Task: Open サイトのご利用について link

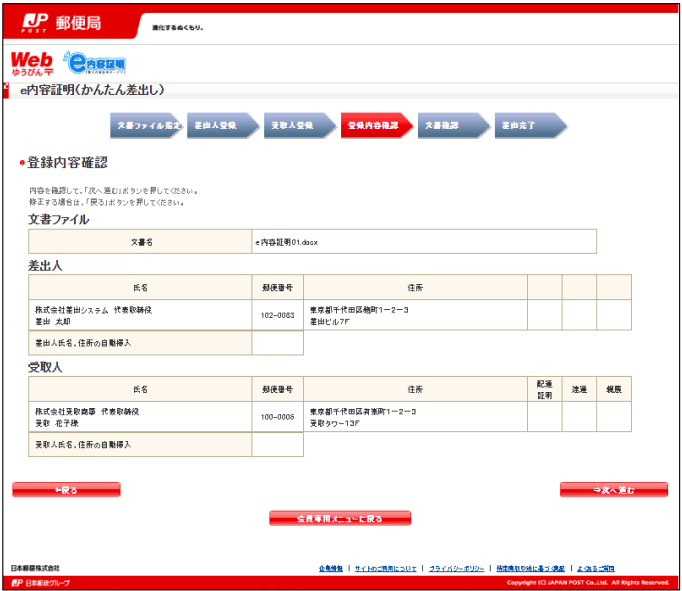Action: (385, 568)
